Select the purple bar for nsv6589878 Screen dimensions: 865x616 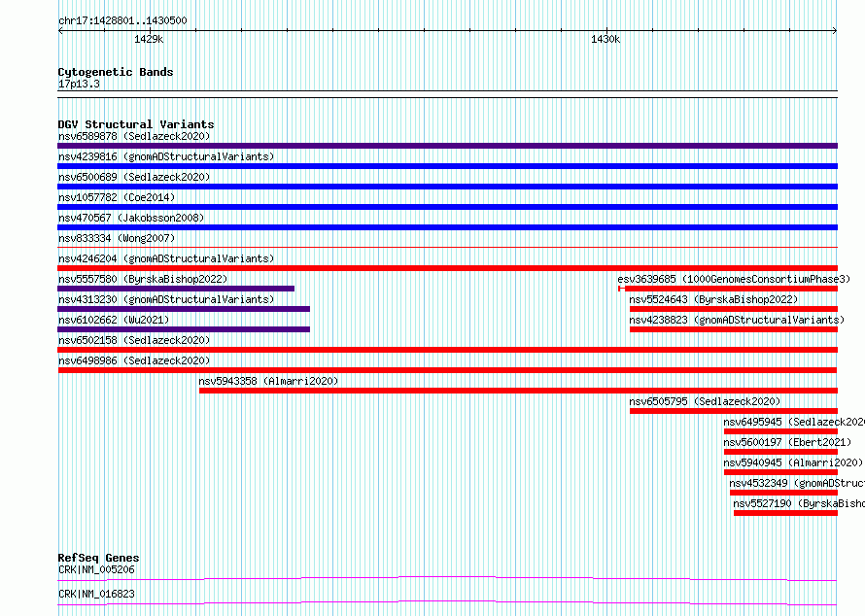point(447,146)
